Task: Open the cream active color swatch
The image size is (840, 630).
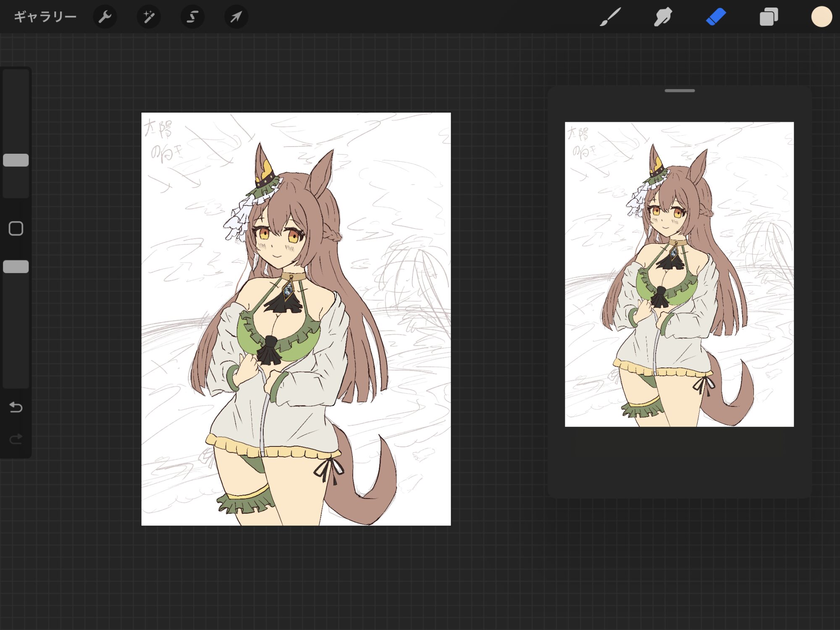Action: (822, 17)
